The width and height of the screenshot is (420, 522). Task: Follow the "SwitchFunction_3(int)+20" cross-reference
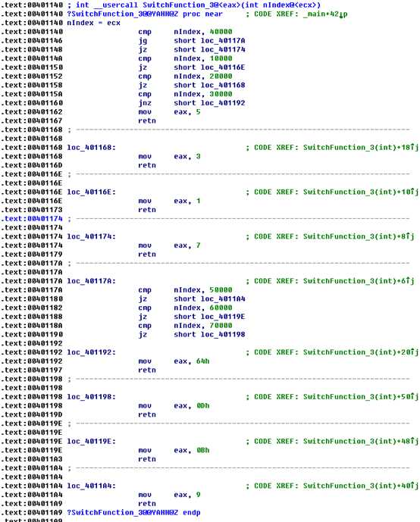tap(360, 352)
